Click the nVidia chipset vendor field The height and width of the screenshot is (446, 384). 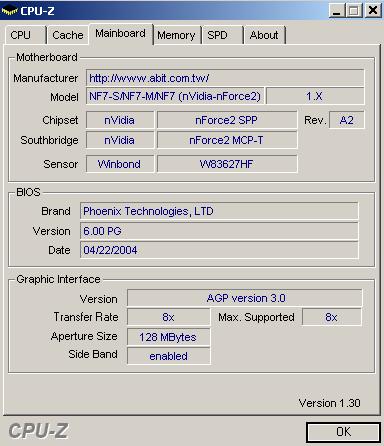(x=120, y=120)
